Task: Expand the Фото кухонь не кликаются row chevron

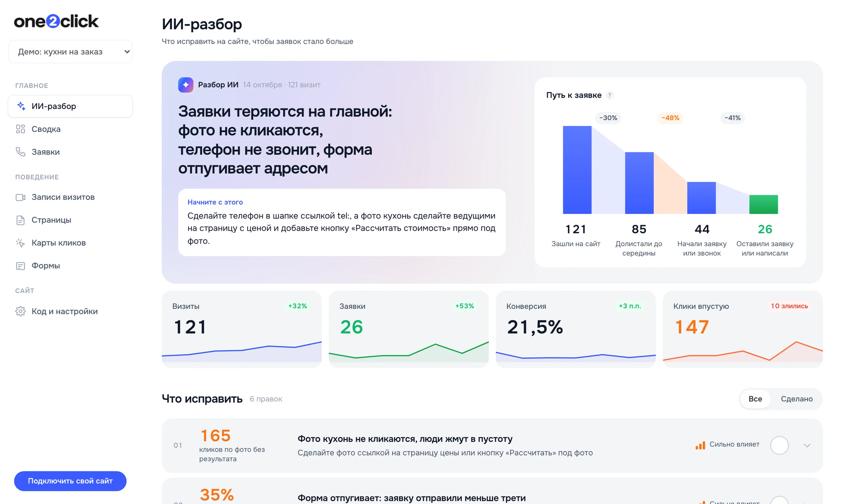Action: click(x=807, y=446)
